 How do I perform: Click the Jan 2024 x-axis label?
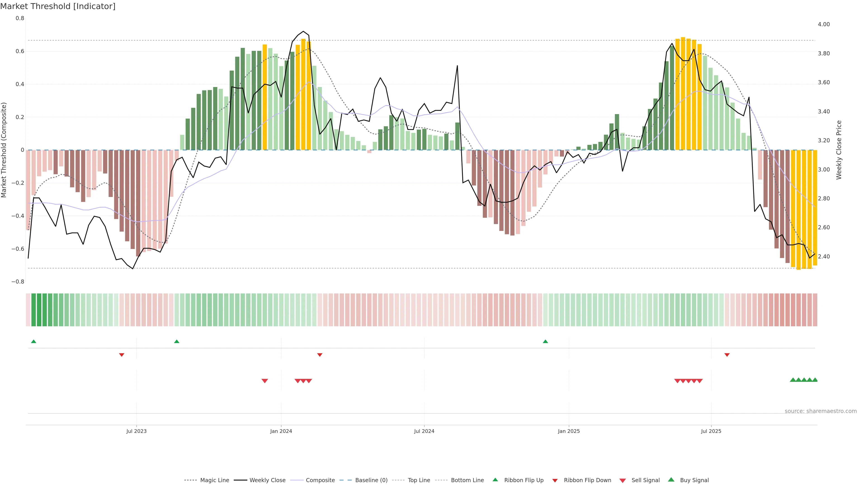click(281, 431)
